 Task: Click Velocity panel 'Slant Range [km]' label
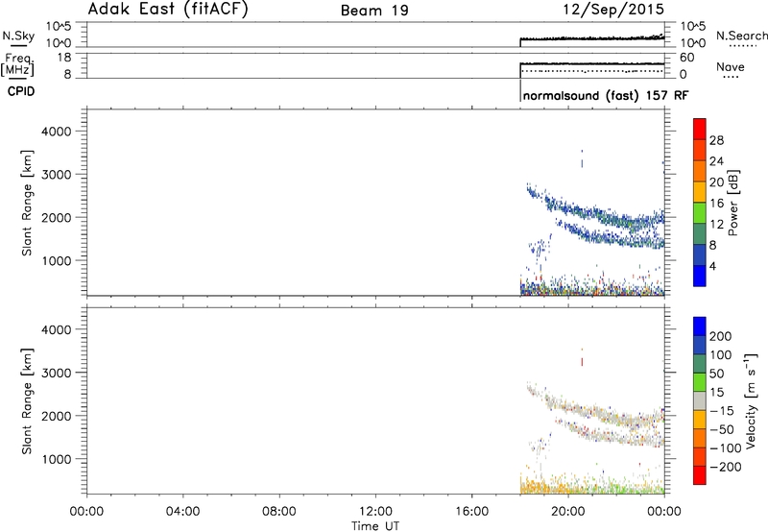pos(27,401)
